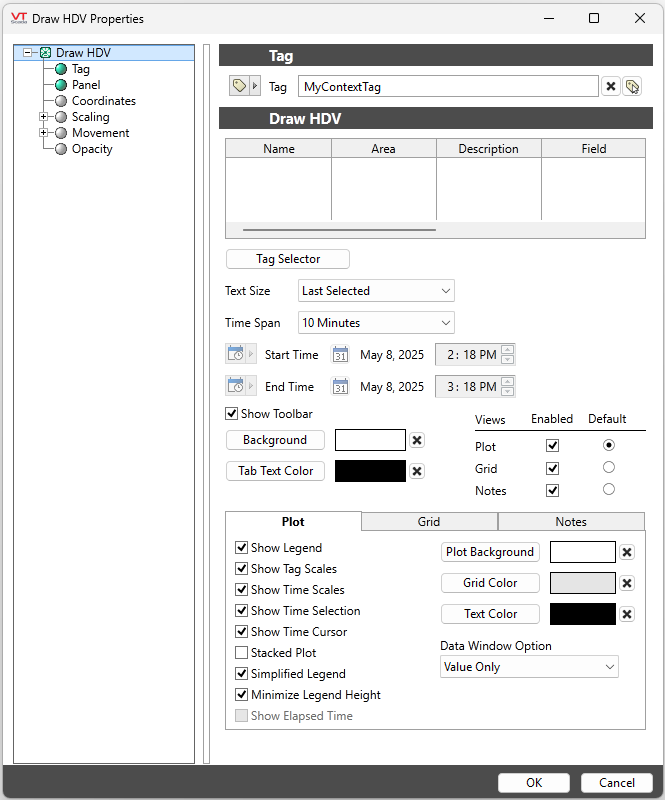Image resolution: width=665 pixels, height=800 pixels.
Task: Click the black Text Color swatch
Action: 583,614
